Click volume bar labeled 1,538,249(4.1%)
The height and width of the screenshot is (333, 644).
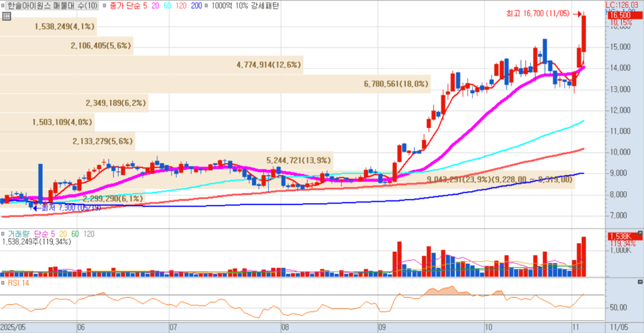pos(49,27)
